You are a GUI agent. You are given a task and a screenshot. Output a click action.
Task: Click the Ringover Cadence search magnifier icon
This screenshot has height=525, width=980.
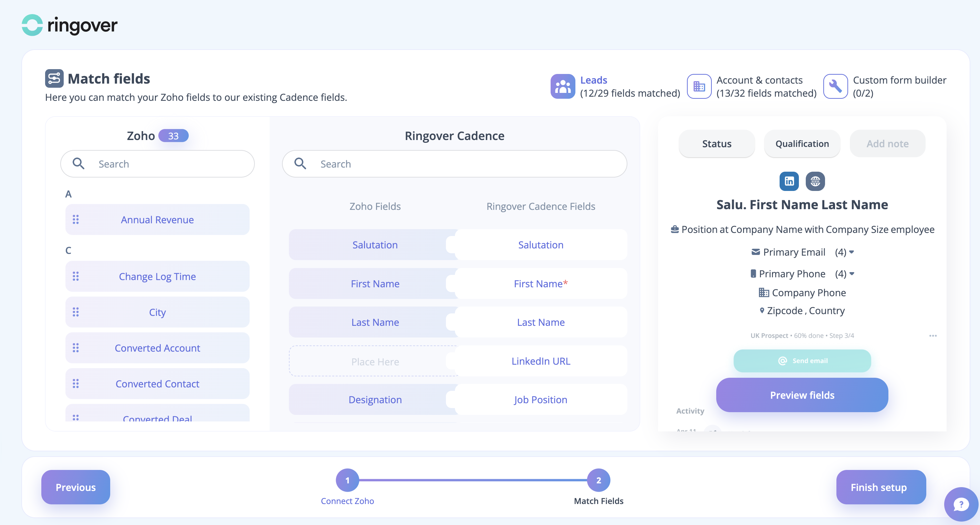click(x=300, y=163)
